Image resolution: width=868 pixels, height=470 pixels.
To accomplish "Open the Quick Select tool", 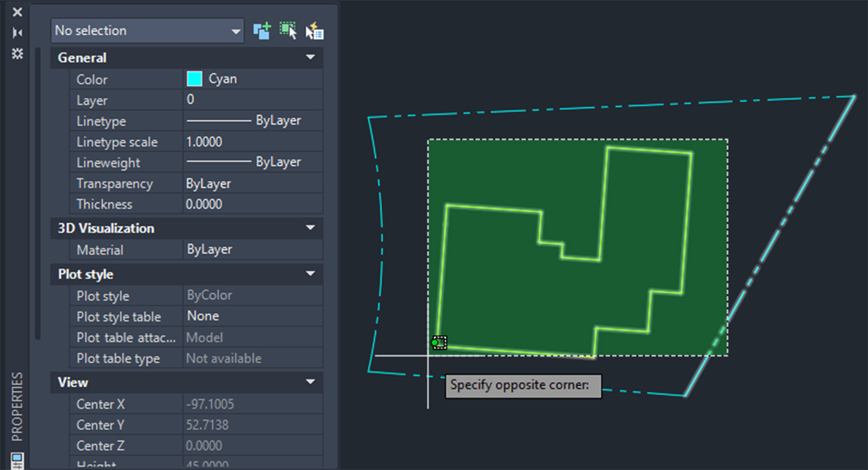I will [x=314, y=31].
